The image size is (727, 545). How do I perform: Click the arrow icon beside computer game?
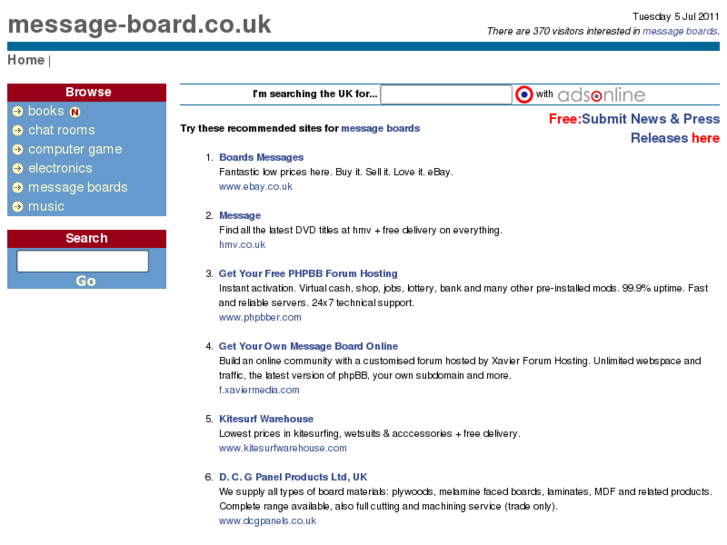(x=18, y=149)
